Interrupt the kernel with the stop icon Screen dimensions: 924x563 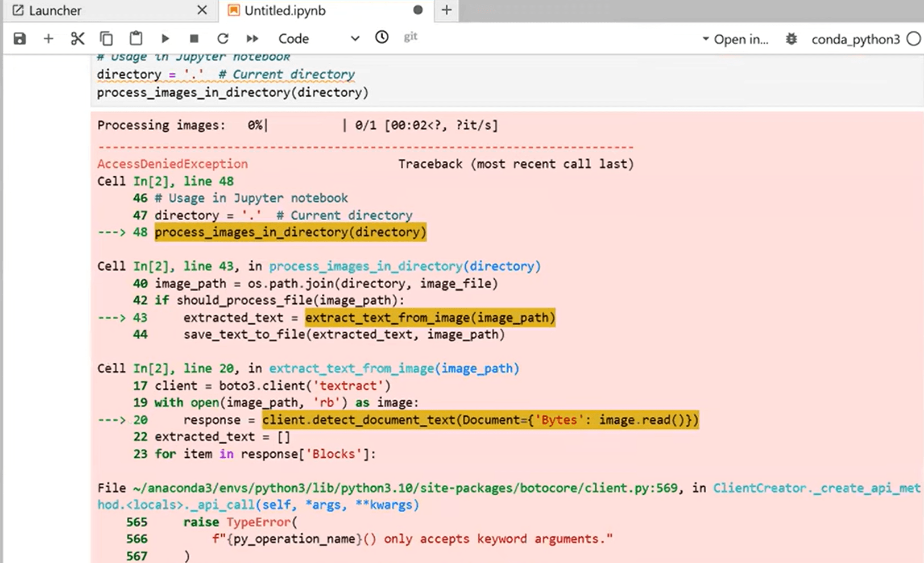point(194,38)
